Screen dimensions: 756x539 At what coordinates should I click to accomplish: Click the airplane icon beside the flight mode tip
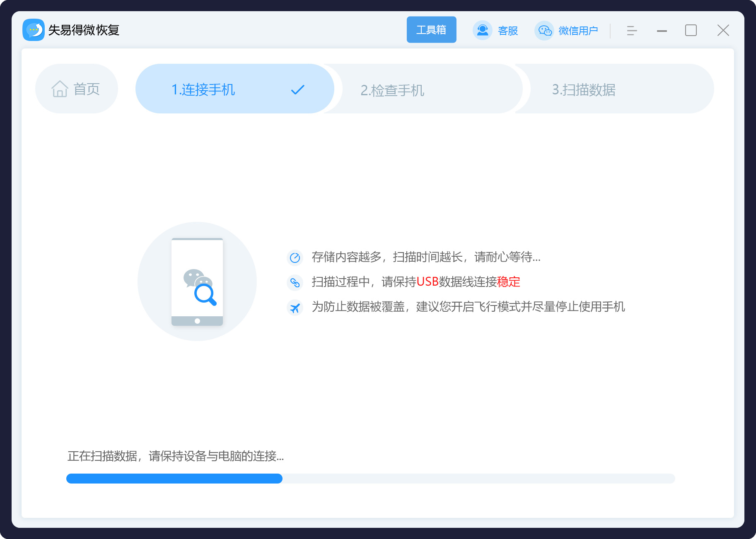point(295,308)
